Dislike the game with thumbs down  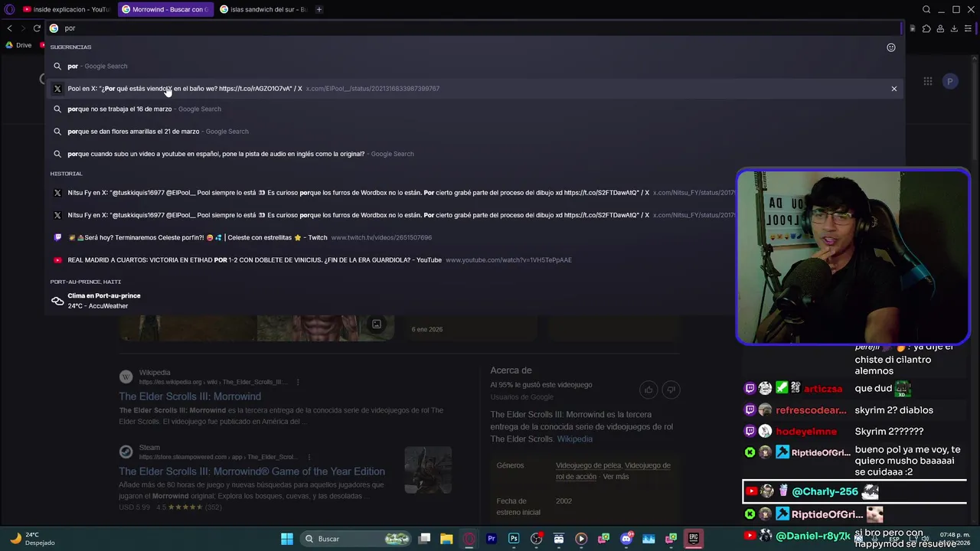click(x=671, y=390)
